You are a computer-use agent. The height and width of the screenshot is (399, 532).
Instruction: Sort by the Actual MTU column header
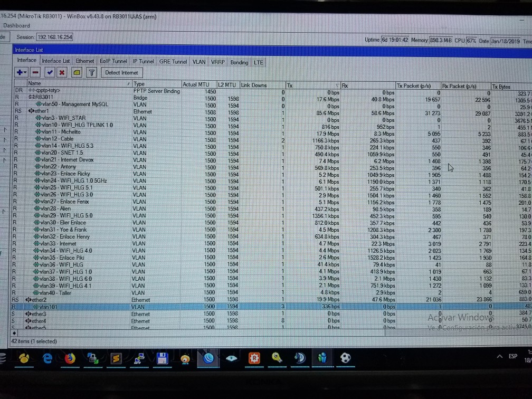[199, 84]
